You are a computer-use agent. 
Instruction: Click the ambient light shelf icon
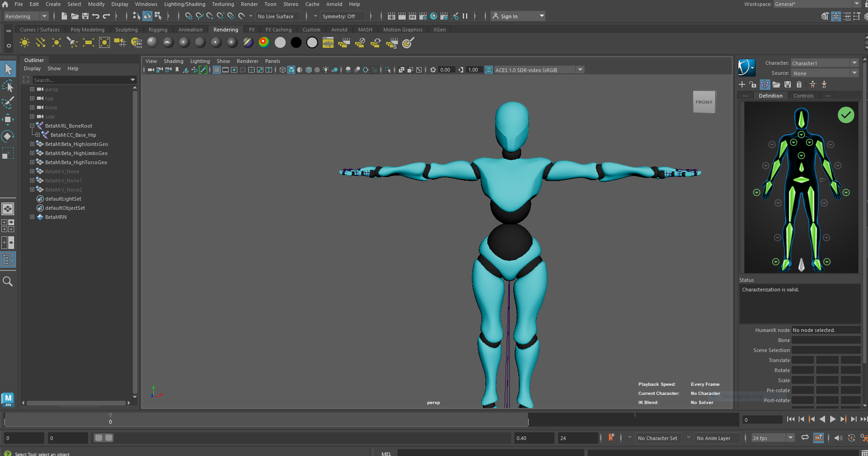[x=25, y=42]
